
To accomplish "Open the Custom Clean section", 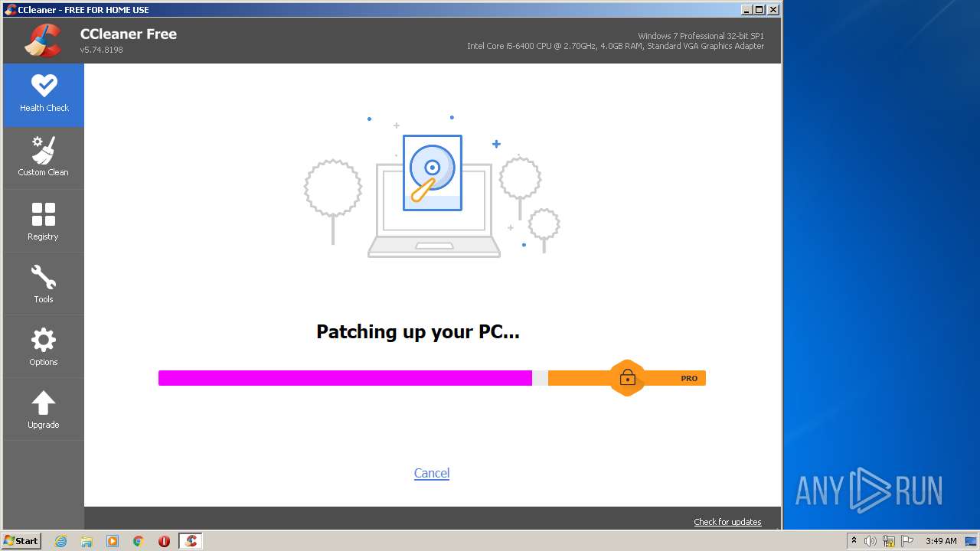I will coord(44,158).
